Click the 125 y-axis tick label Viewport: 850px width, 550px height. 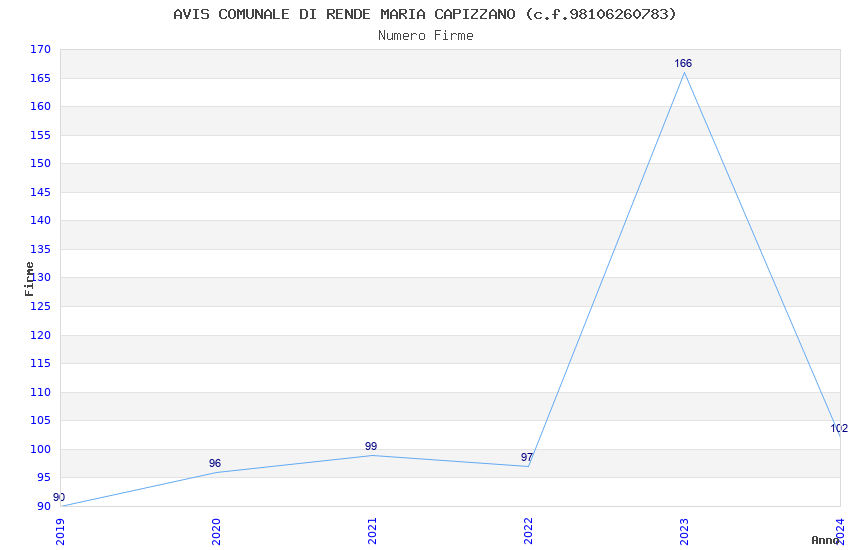[41, 307]
